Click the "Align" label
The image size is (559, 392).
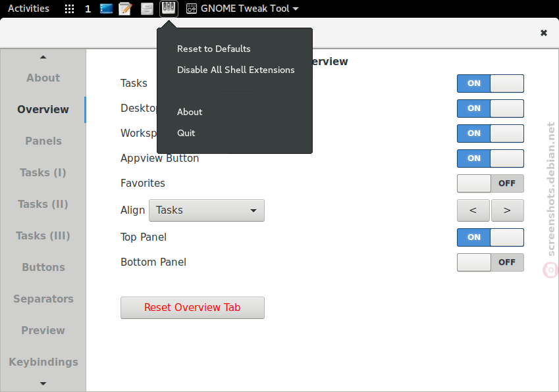(x=132, y=210)
